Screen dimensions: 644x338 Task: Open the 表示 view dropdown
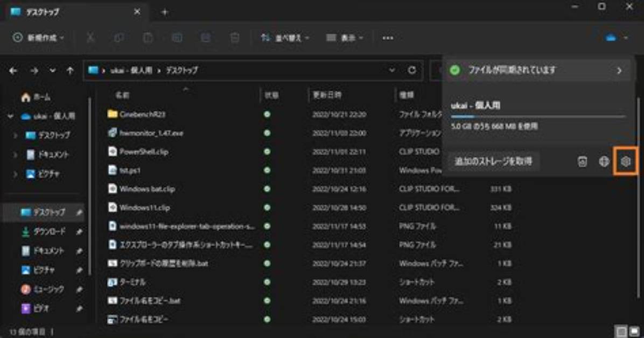click(x=345, y=38)
